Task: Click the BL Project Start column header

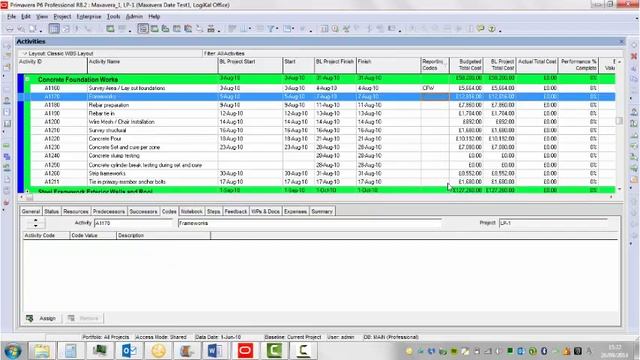Action: [250, 65]
